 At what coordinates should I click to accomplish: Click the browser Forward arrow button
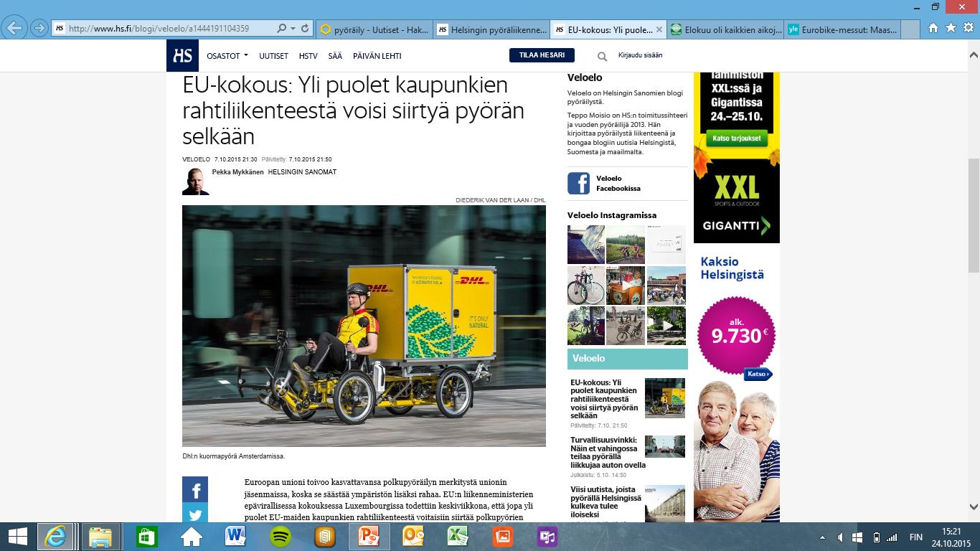tap(39, 29)
